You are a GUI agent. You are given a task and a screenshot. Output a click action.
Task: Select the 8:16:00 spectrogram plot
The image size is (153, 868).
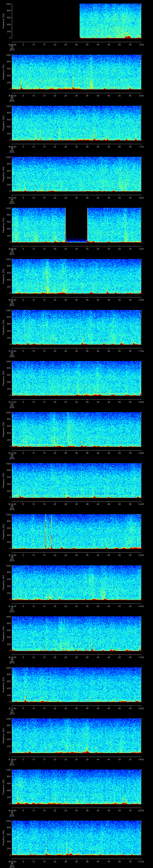click(x=77, y=633)
